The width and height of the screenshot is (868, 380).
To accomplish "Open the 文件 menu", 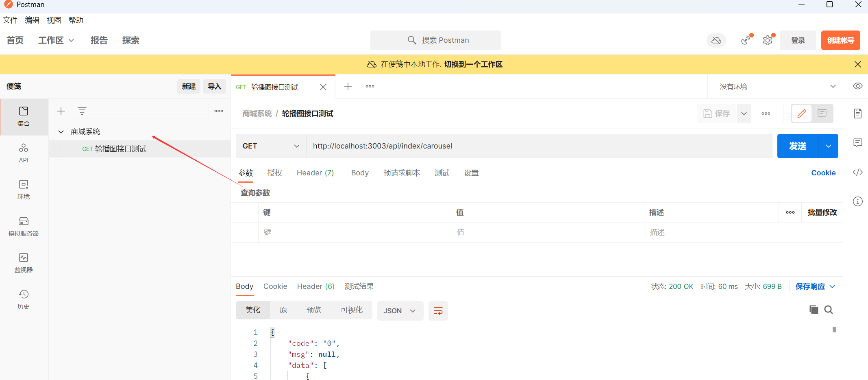I will click(10, 20).
